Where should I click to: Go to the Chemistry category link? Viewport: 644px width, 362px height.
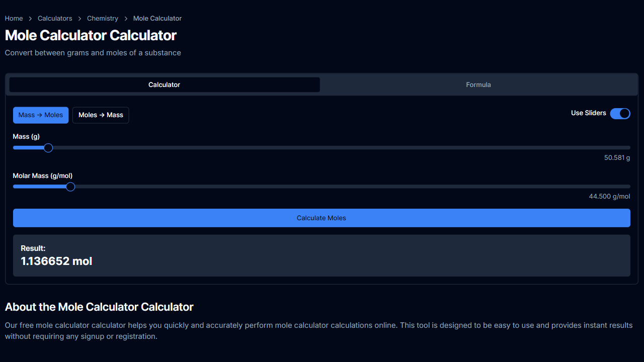(103, 18)
